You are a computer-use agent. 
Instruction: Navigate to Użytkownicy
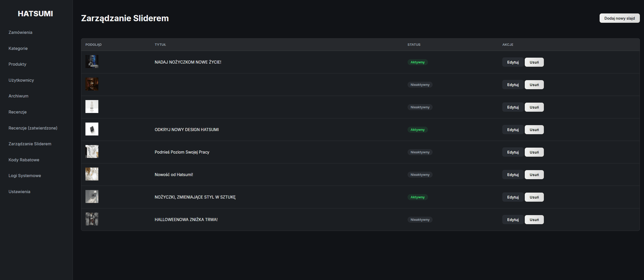point(21,80)
